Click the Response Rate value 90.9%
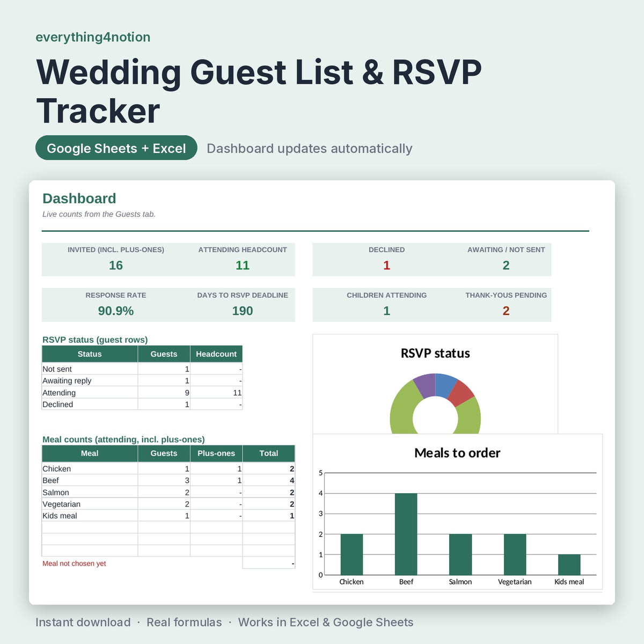 116,311
